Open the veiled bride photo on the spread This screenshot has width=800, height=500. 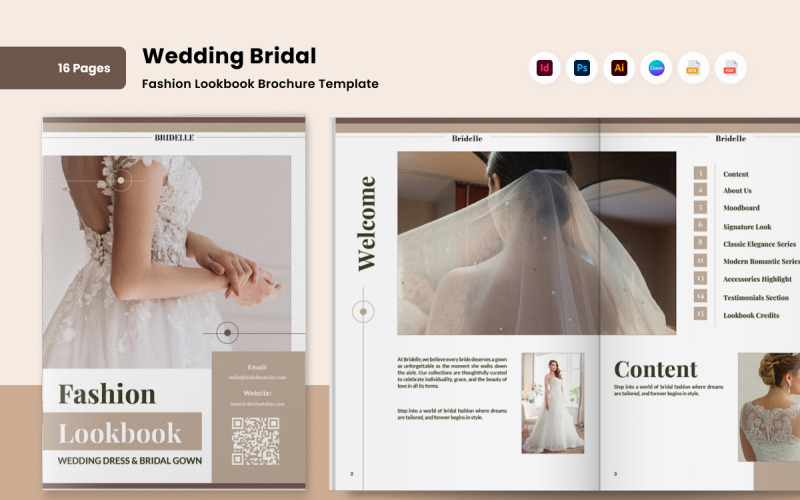pos(537,243)
